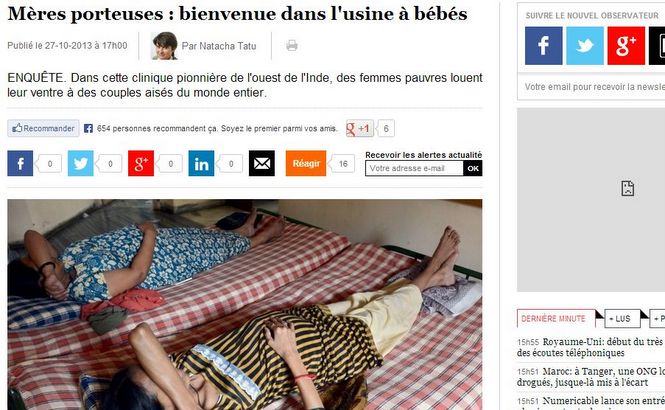This screenshot has height=410, width=665.
Task: Share article on Twitter from share row
Action: coord(81,163)
